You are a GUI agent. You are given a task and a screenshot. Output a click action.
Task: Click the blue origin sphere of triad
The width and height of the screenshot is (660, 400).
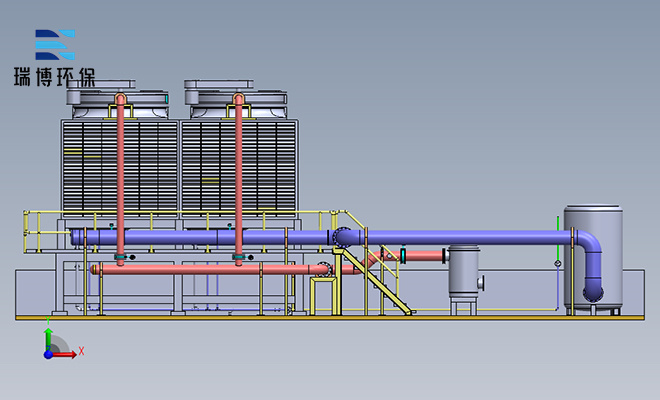(49, 352)
